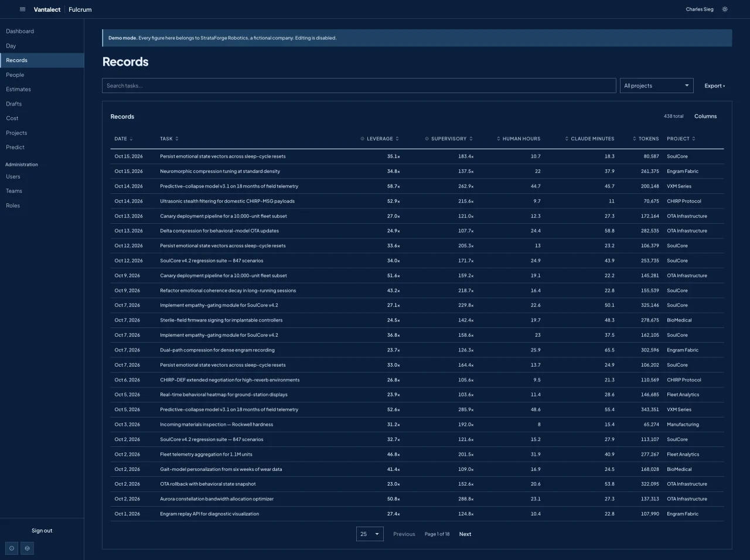Click first square icon button under Sign out

tap(12, 548)
